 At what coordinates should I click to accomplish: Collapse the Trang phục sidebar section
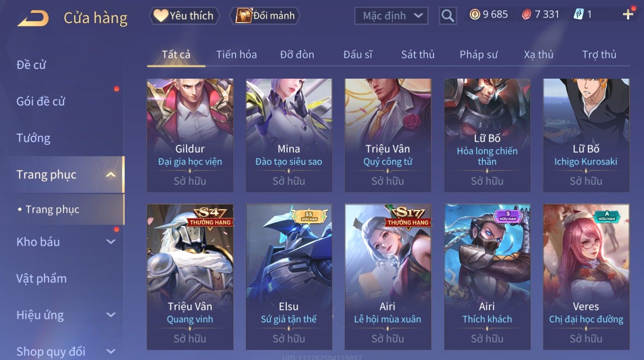(x=111, y=174)
